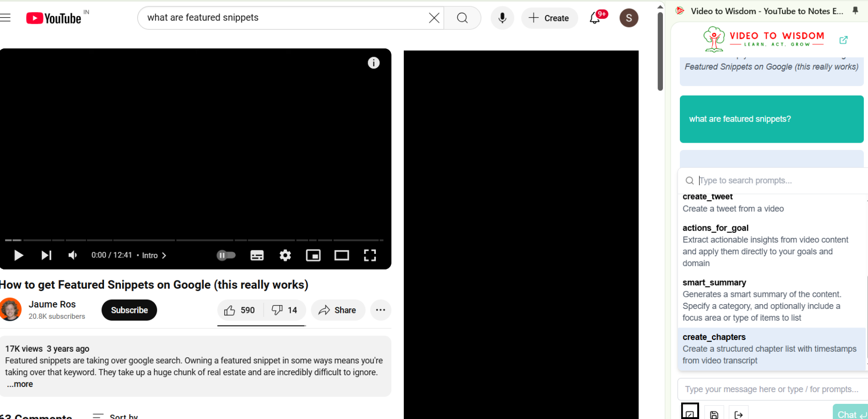868x419 pixels.
Task: Open the account avatar menu
Action: [x=629, y=18]
